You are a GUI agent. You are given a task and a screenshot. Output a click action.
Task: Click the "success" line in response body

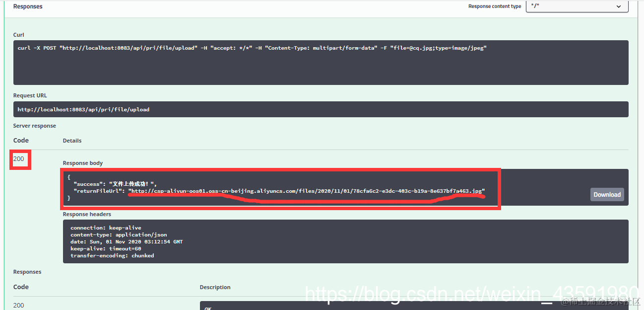(x=115, y=184)
